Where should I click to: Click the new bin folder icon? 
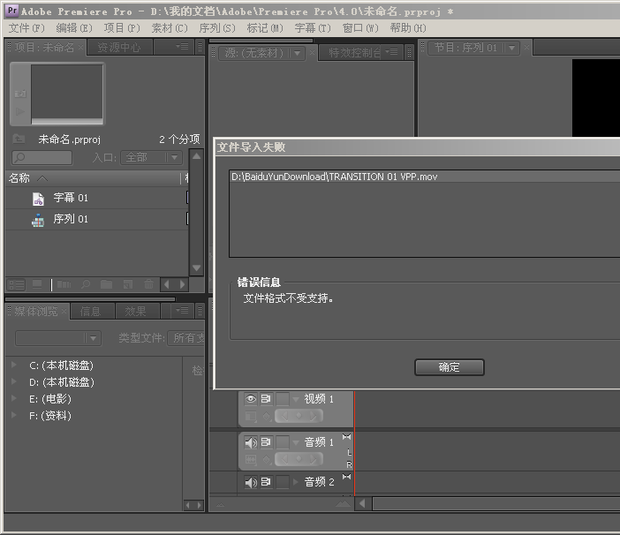tap(106, 285)
